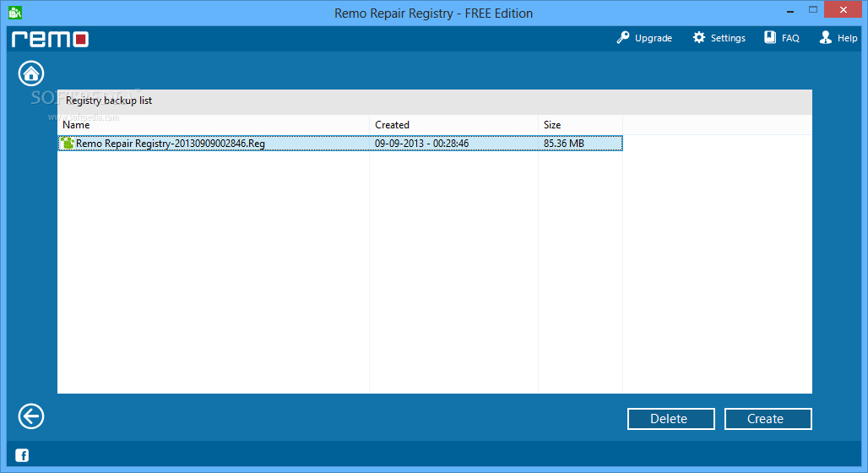
Task: Click the 85.36 MB size cell
Action: point(563,144)
